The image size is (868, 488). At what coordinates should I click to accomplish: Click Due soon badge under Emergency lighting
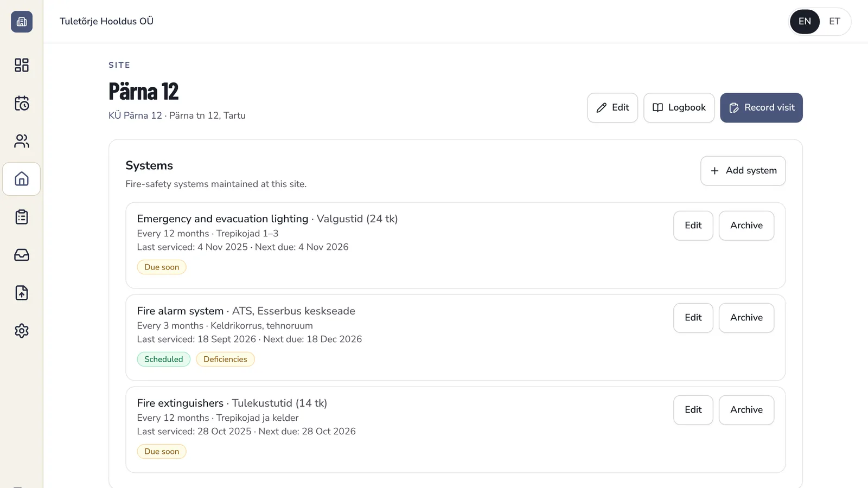click(162, 267)
